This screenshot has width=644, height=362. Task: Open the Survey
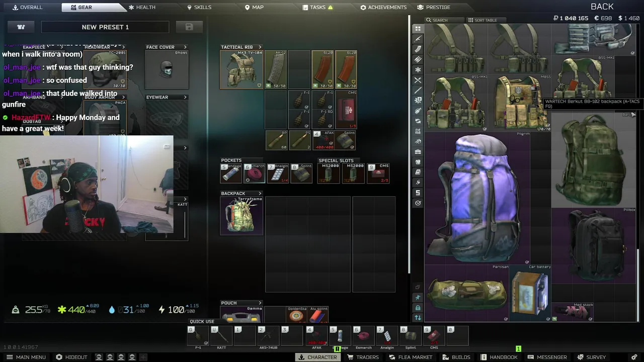pyautogui.click(x=591, y=357)
